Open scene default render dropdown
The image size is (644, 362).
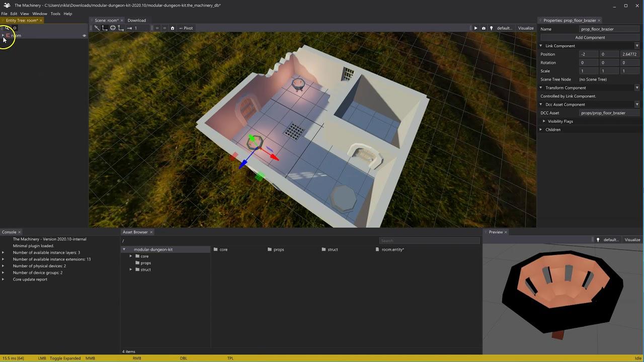coord(505,28)
